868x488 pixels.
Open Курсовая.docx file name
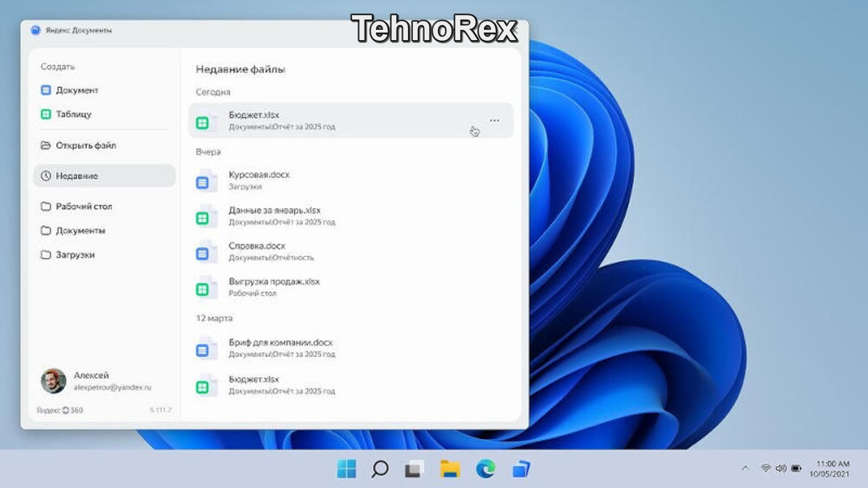click(259, 175)
